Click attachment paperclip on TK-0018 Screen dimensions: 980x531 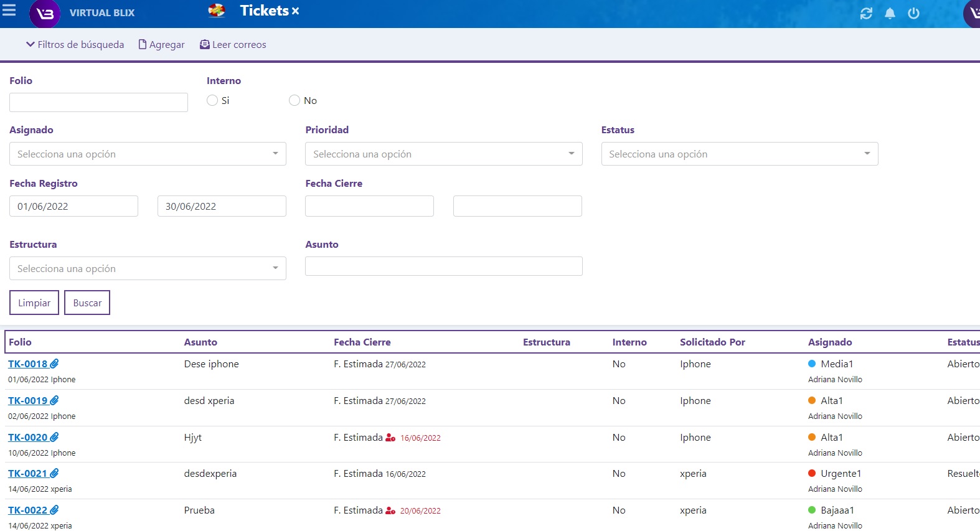coord(55,364)
